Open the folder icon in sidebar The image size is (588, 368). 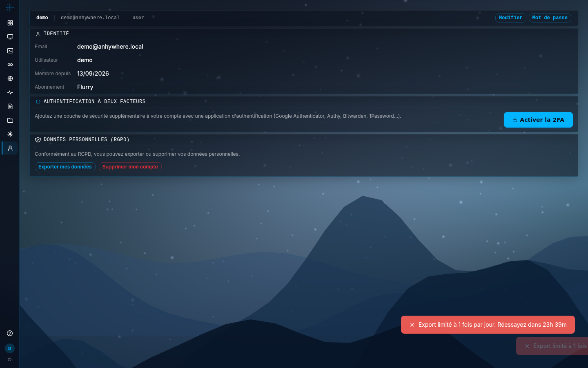[10, 120]
